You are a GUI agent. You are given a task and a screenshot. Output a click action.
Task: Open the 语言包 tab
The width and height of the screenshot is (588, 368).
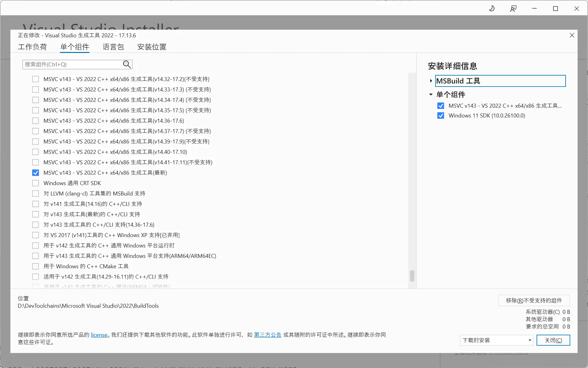tap(113, 47)
